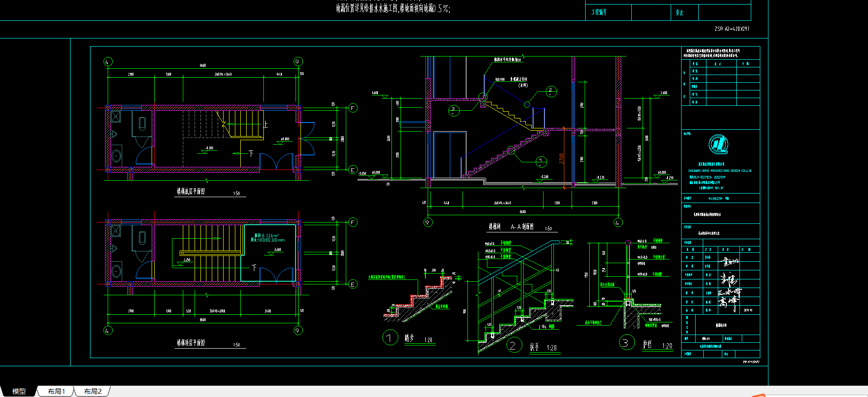Select the double door in bottom-floor plan
Screen dimensions: 868x397
276,162
